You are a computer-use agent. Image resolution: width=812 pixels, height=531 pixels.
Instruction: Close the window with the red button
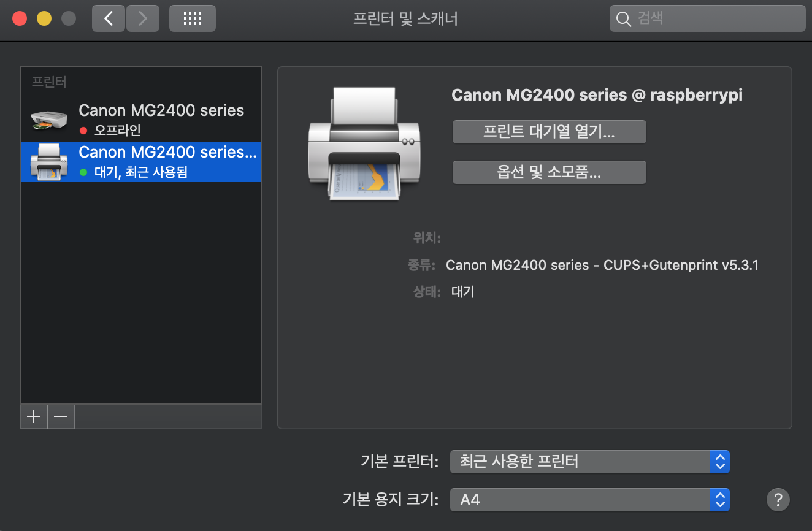coord(20,18)
